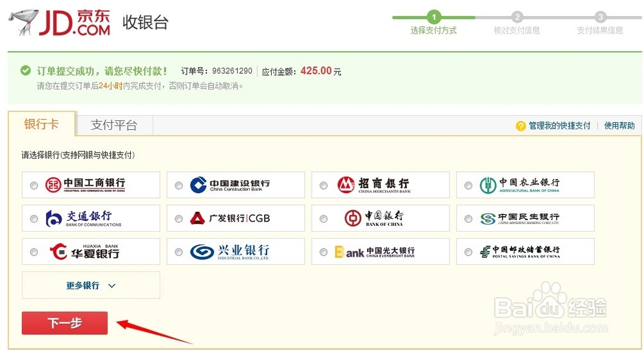Click the green success checkmark icon
This screenshot has height=350, width=644.
tap(26, 71)
